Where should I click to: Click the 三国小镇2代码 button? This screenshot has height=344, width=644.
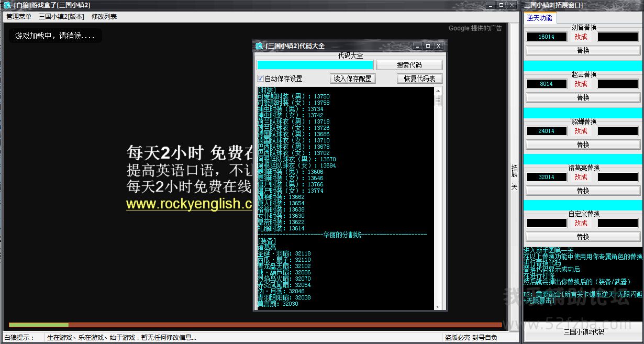[x=583, y=332]
